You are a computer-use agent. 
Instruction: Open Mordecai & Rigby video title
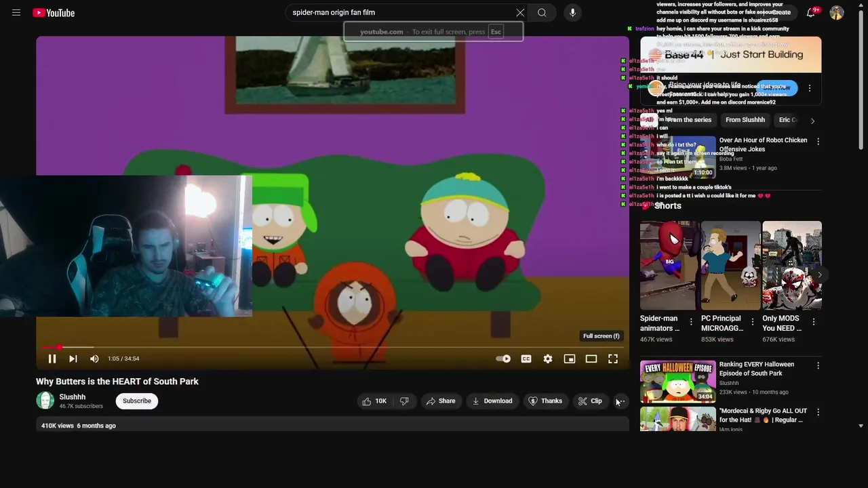point(763,415)
